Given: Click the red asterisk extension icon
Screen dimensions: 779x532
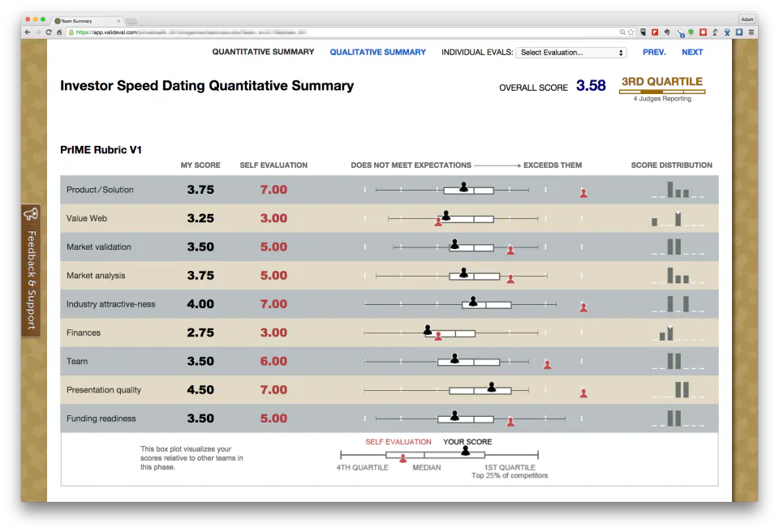Looking at the screenshot, I should [703, 32].
